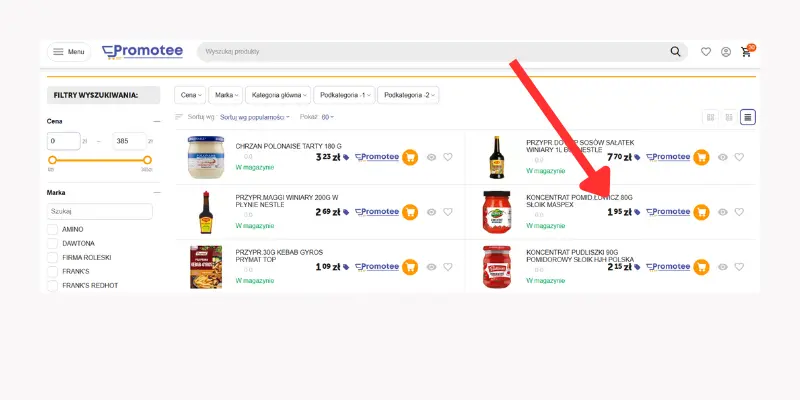Image resolution: width=800 pixels, height=400 pixels.
Task: Quick view Kebab Gyros Prymat eye icon
Action: coord(432,267)
